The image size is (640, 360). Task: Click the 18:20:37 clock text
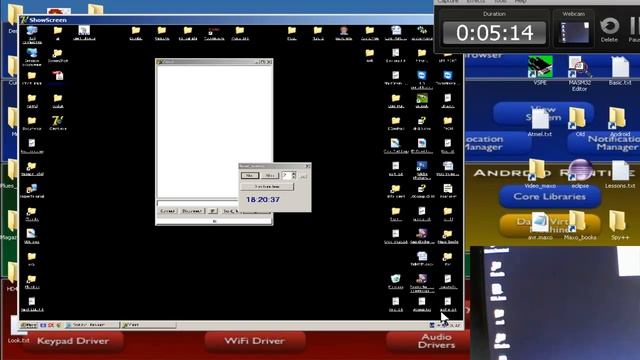[x=263, y=200]
